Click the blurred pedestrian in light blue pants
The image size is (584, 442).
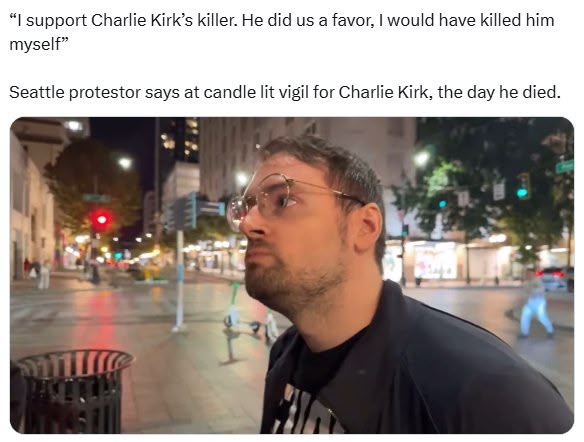536,307
